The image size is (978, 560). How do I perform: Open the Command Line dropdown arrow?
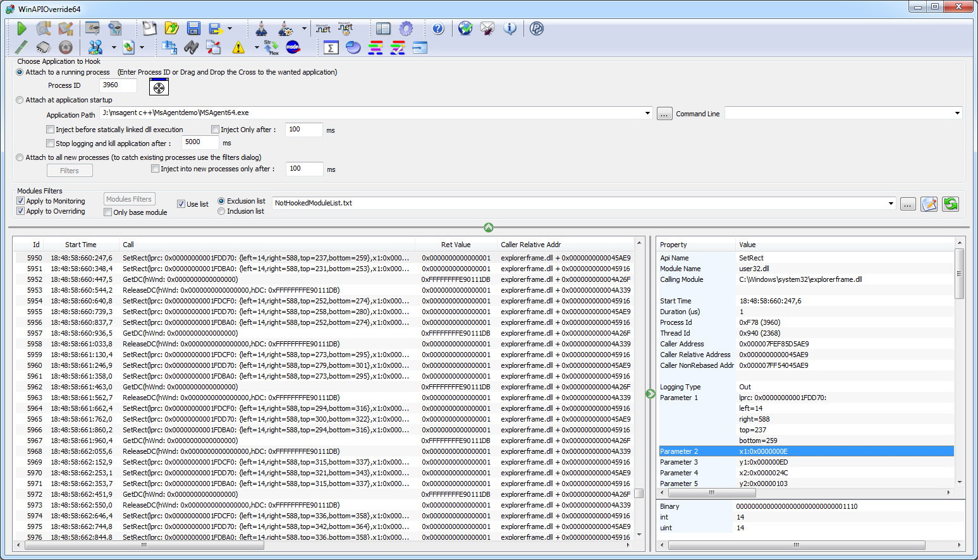(x=957, y=113)
